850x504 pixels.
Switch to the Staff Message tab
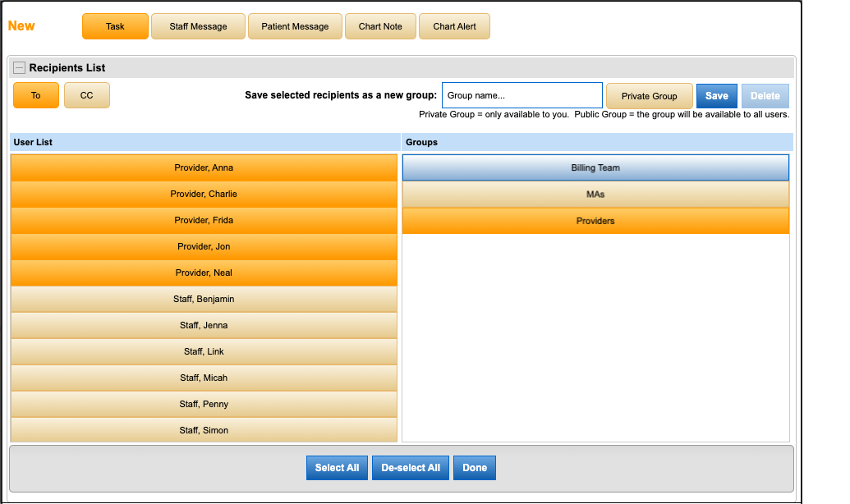(x=198, y=25)
